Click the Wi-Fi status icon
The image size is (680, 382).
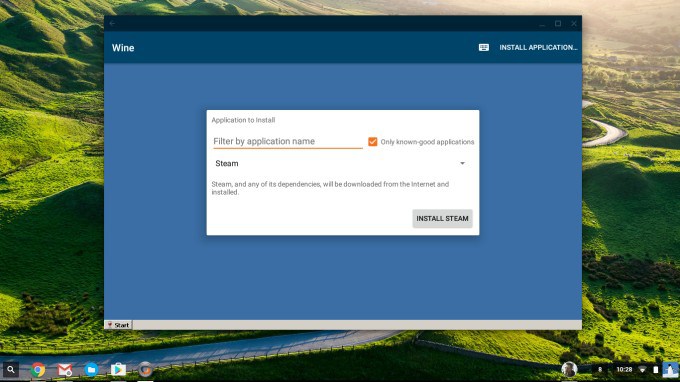(x=642, y=369)
